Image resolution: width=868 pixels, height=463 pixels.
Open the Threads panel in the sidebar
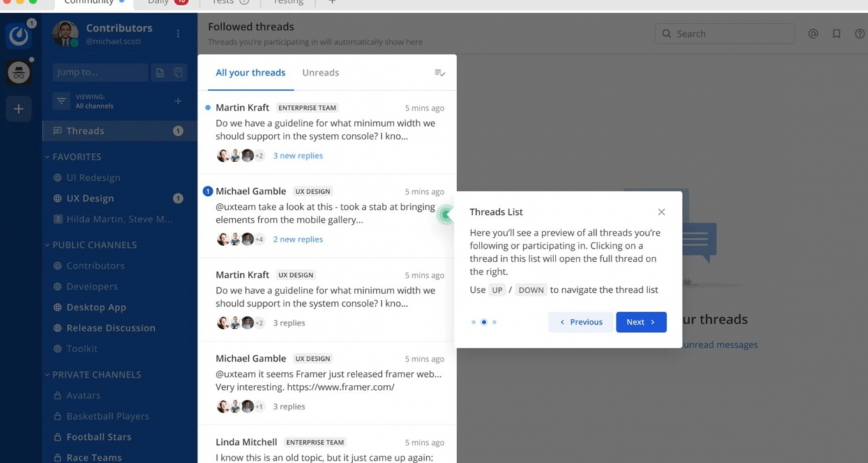click(x=86, y=130)
